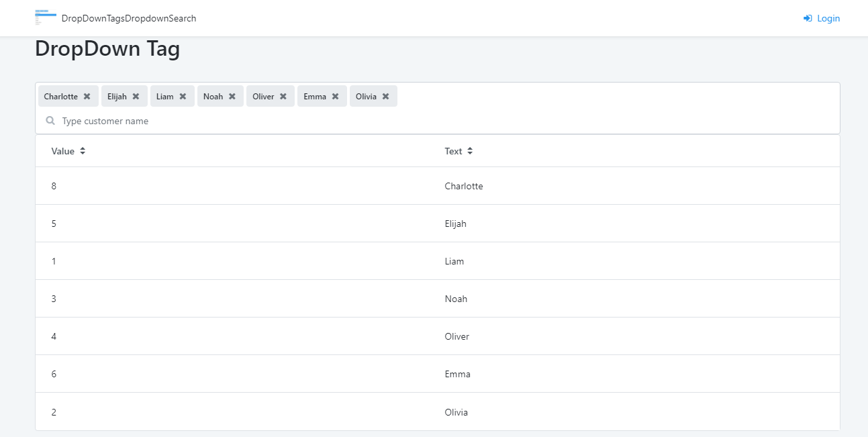Image resolution: width=868 pixels, height=437 pixels.
Task: Click the DropDown Tag page heading
Action: [x=107, y=48]
